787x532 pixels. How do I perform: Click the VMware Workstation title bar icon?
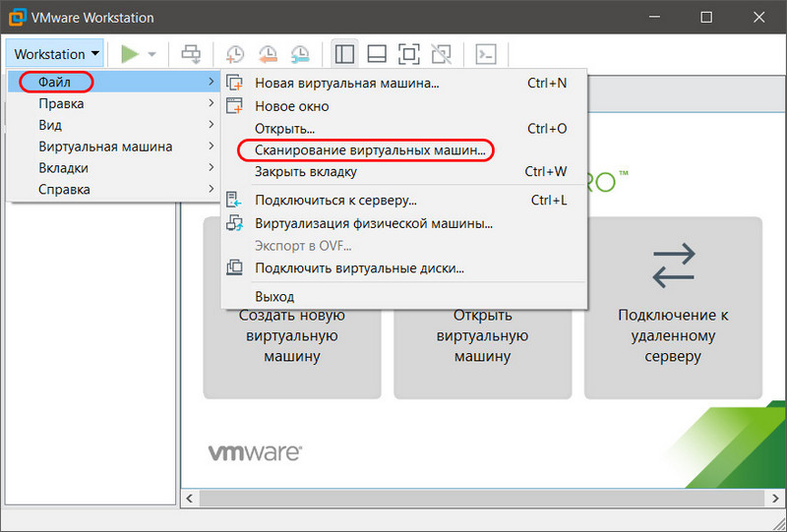(17, 17)
